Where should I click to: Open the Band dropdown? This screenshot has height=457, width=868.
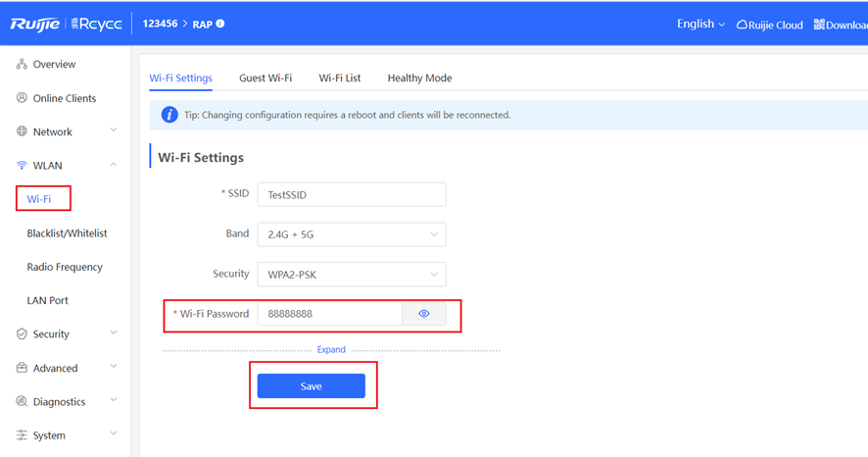point(352,234)
